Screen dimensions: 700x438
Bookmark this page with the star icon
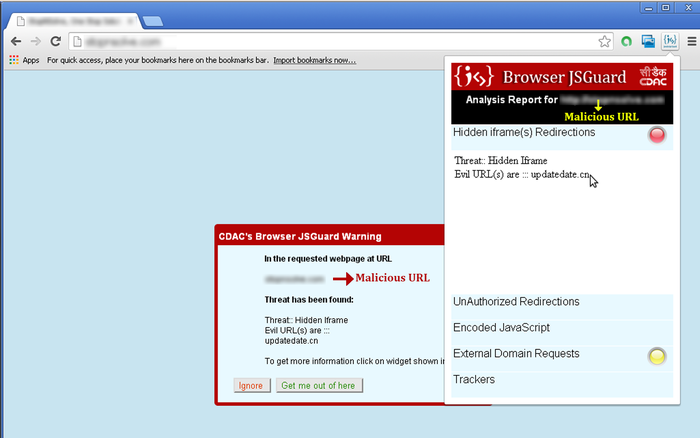click(604, 42)
